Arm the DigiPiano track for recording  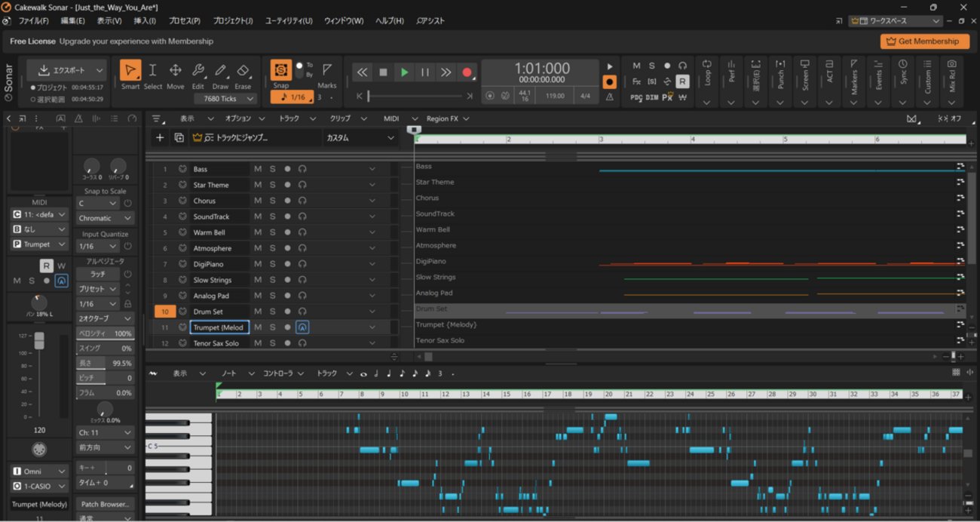(x=287, y=264)
